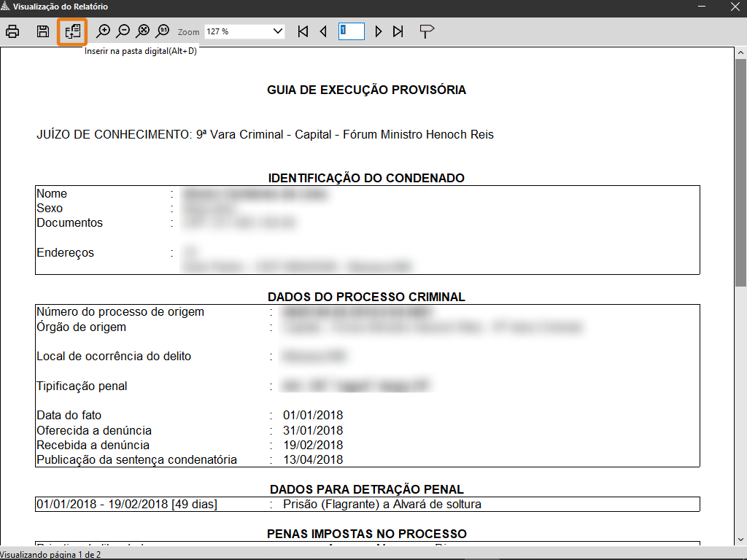This screenshot has width=747, height=560.
Task: Click the Recebida a denúncia label
Action: (93, 446)
